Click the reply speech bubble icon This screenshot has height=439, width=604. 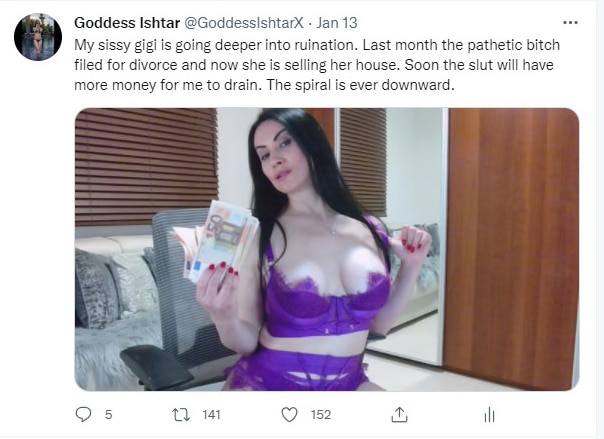coord(83,415)
